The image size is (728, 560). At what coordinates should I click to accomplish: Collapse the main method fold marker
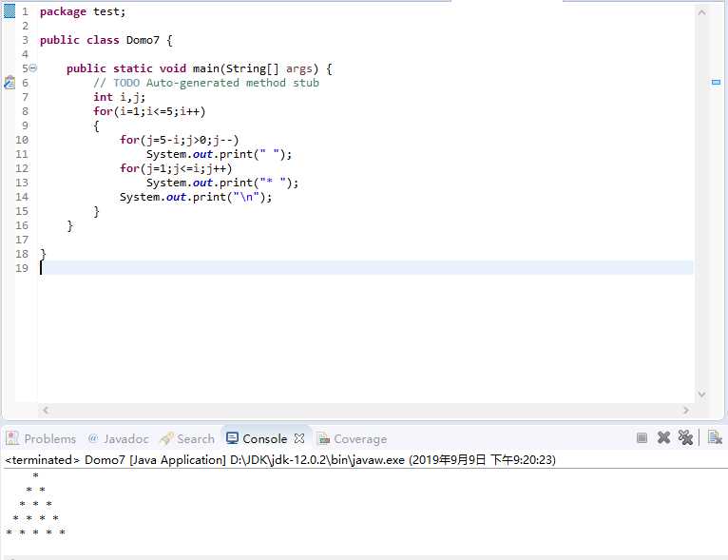tap(33, 68)
